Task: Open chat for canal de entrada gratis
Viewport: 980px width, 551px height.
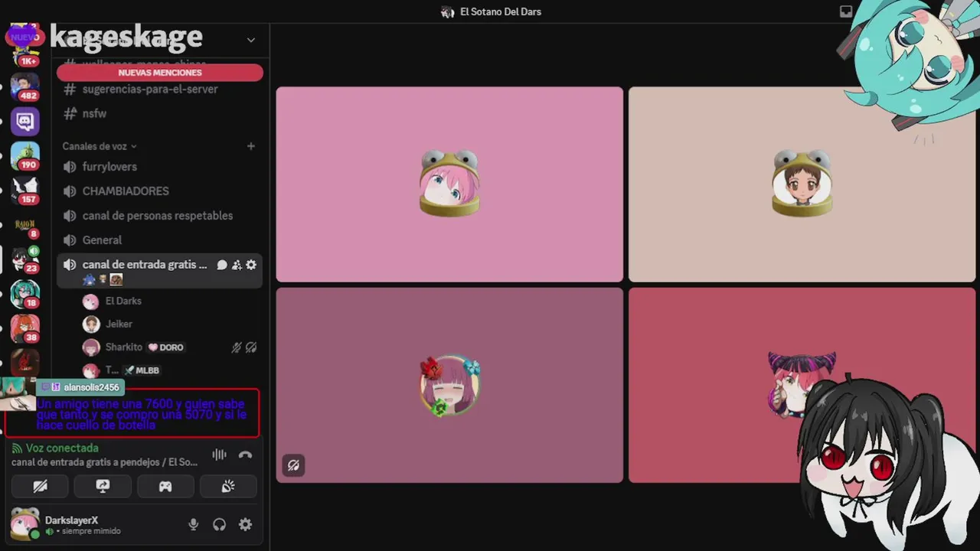Action: pos(222,265)
